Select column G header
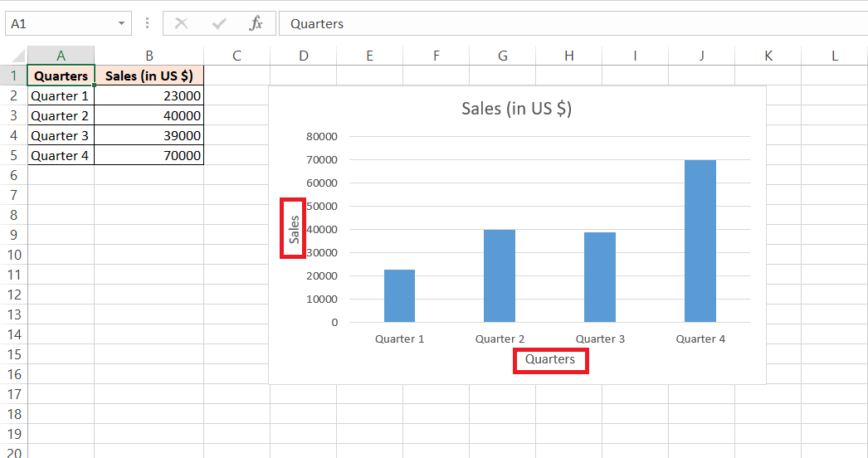Viewport: 868px width, 458px height. 503,56
